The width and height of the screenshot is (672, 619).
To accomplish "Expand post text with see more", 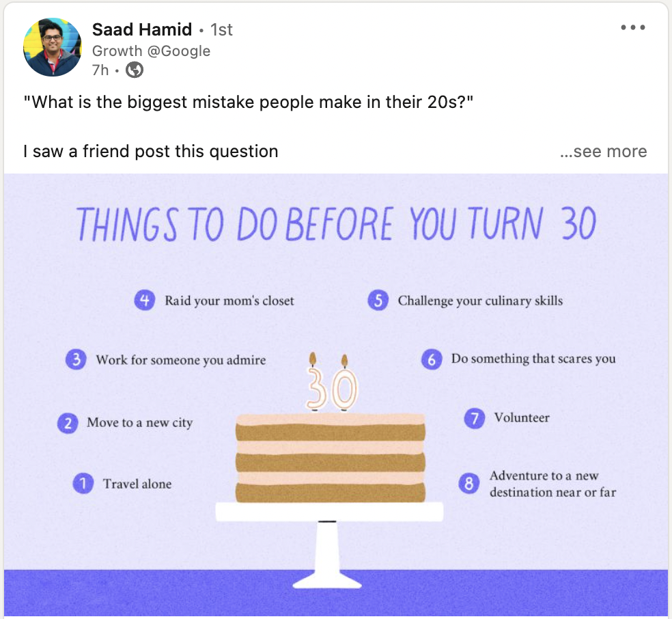I will [x=603, y=152].
